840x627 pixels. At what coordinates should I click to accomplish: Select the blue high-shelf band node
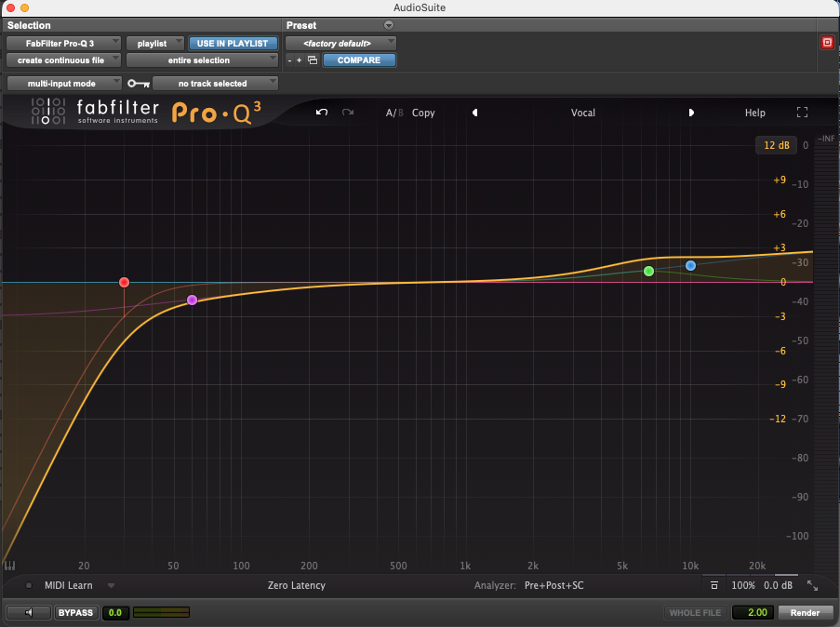point(690,265)
